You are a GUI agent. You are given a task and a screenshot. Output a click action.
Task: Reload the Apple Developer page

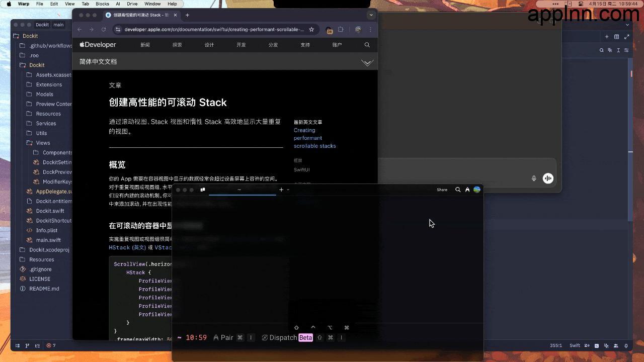click(x=104, y=30)
